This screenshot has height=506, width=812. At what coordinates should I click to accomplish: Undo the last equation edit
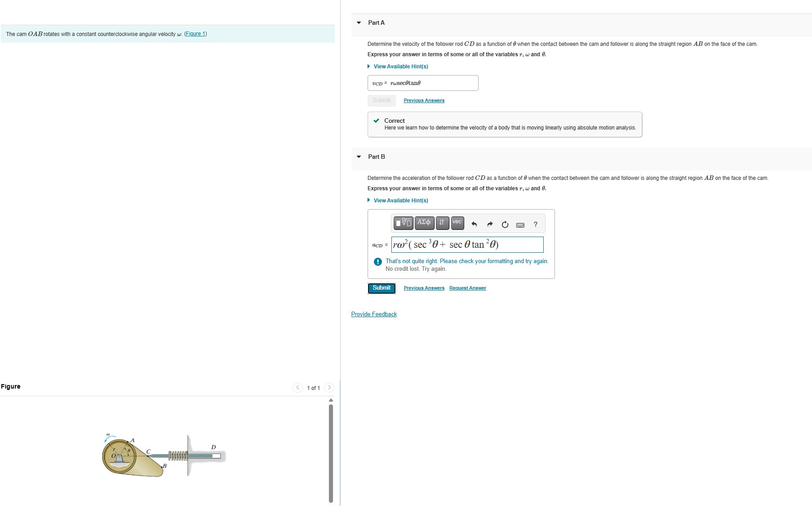[x=475, y=223]
